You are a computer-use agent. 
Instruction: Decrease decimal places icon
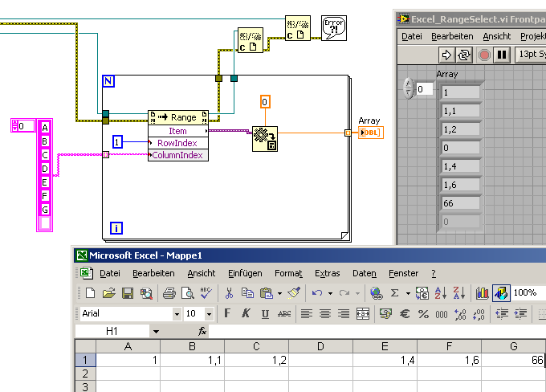tap(479, 314)
